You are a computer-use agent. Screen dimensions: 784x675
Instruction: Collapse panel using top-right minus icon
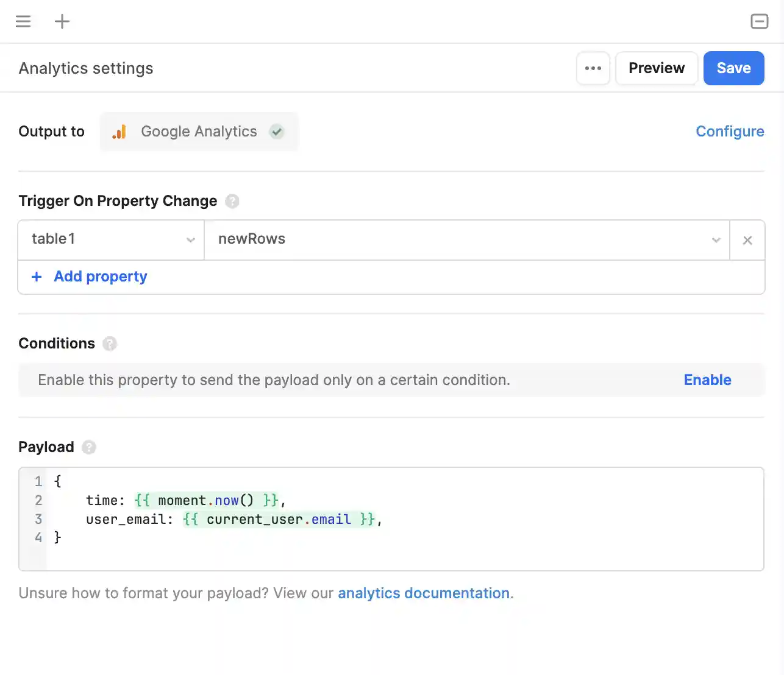759,22
